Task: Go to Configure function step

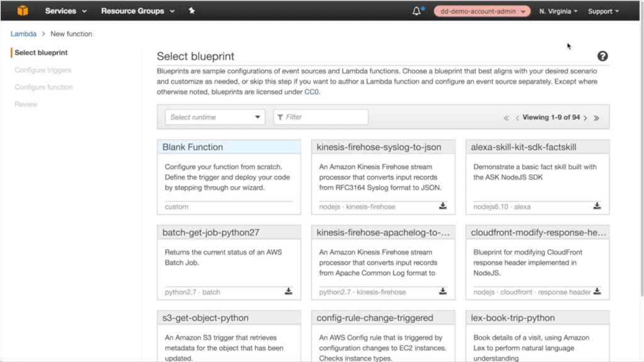Action: pyautogui.click(x=43, y=87)
